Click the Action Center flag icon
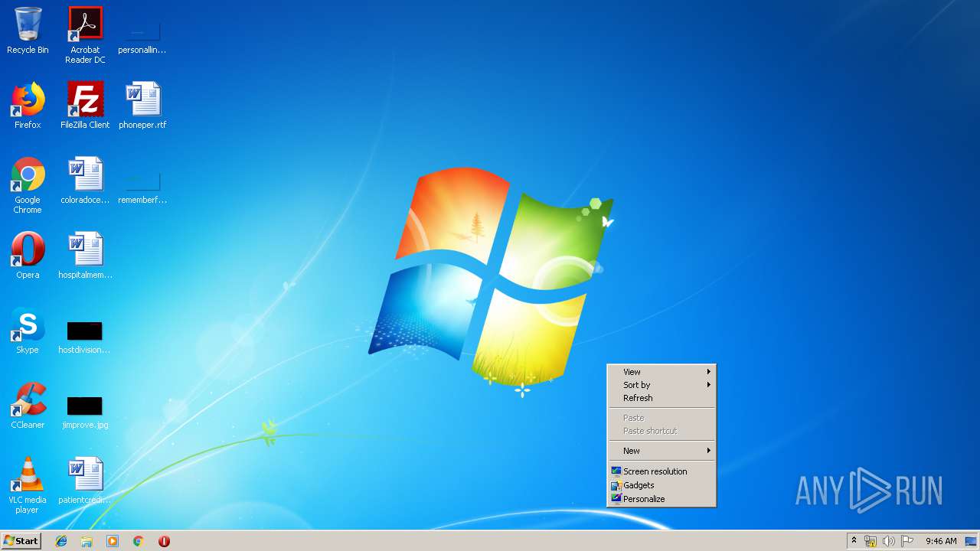This screenshot has height=551, width=980. [x=907, y=541]
